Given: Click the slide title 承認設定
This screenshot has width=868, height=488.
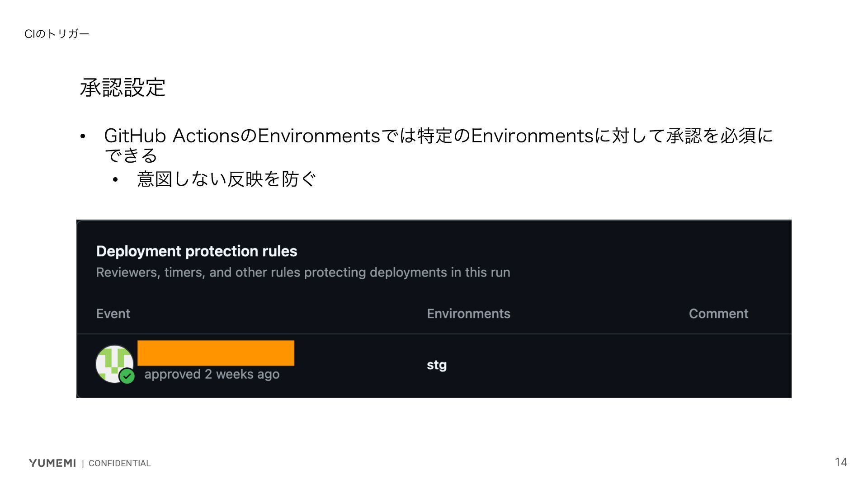Looking at the screenshot, I should tap(123, 87).
